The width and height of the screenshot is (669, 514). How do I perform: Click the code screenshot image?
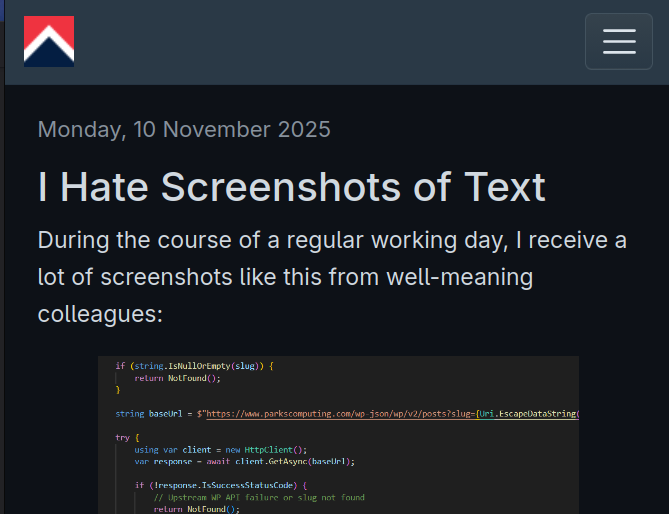338,435
